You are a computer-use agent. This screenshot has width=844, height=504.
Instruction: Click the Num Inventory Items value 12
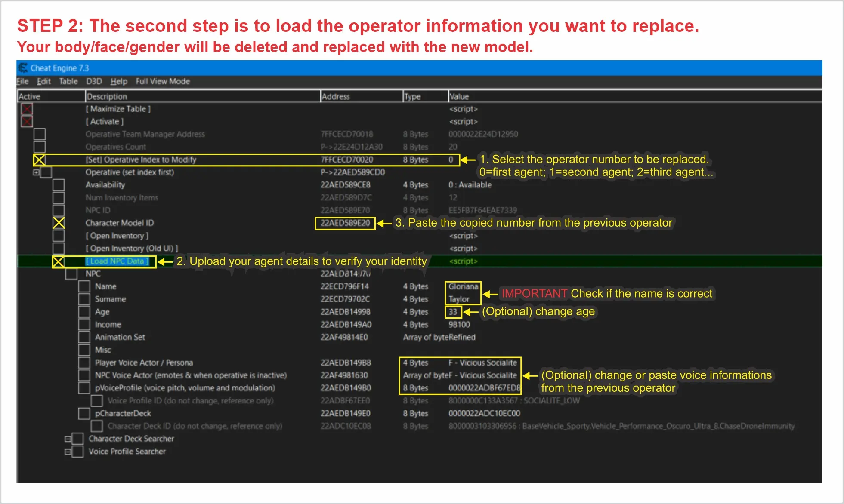[x=453, y=198]
